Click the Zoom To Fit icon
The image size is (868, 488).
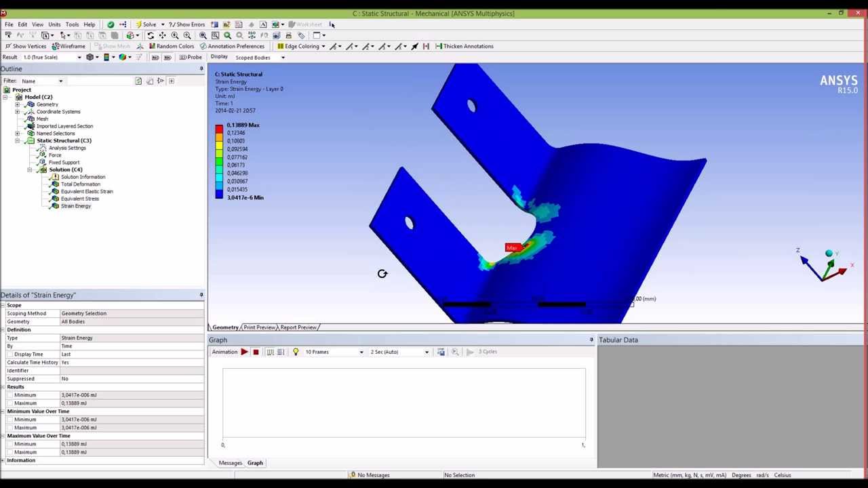(x=203, y=35)
